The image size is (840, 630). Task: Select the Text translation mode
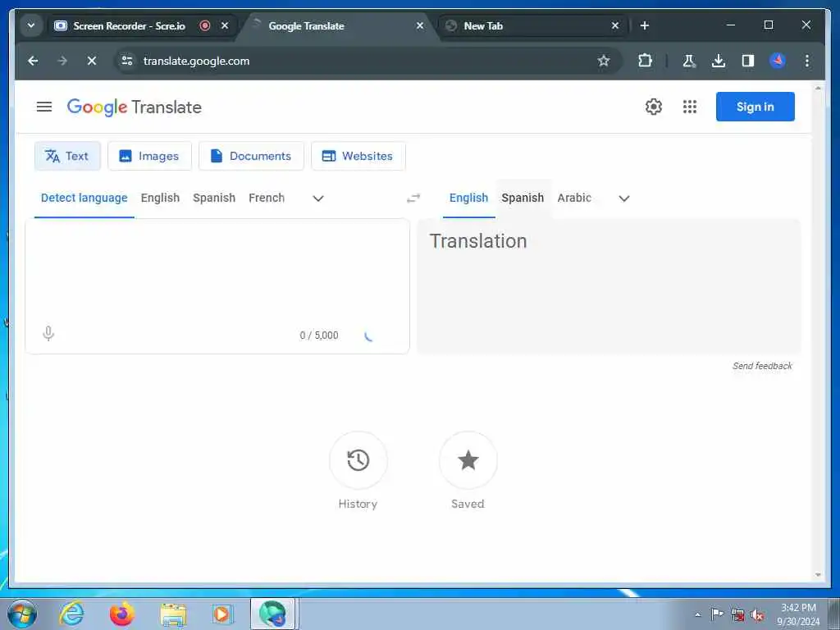[x=67, y=156]
